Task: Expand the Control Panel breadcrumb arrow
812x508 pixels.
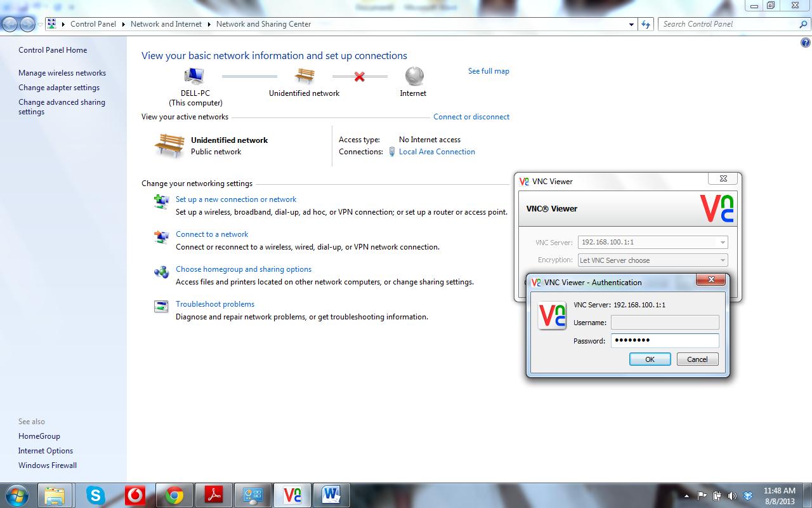Action: click(123, 24)
